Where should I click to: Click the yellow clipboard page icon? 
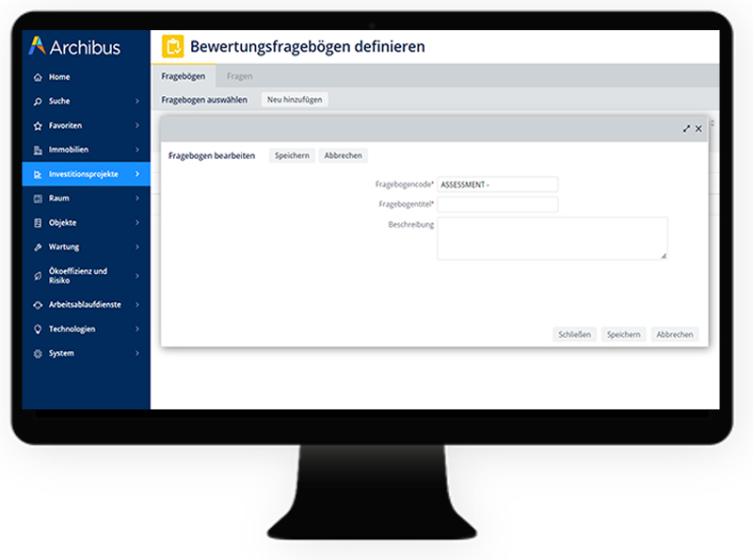tap(173, 46)
